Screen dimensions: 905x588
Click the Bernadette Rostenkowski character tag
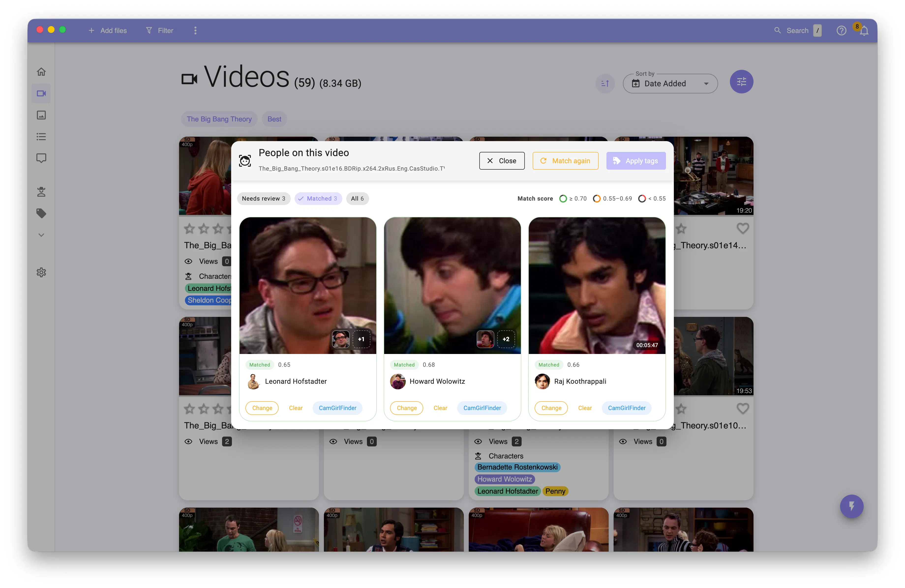[x=517, y=467]
